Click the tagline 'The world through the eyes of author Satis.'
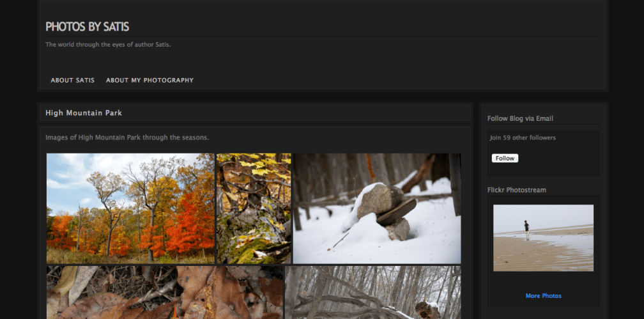 (x=108, y=44)
